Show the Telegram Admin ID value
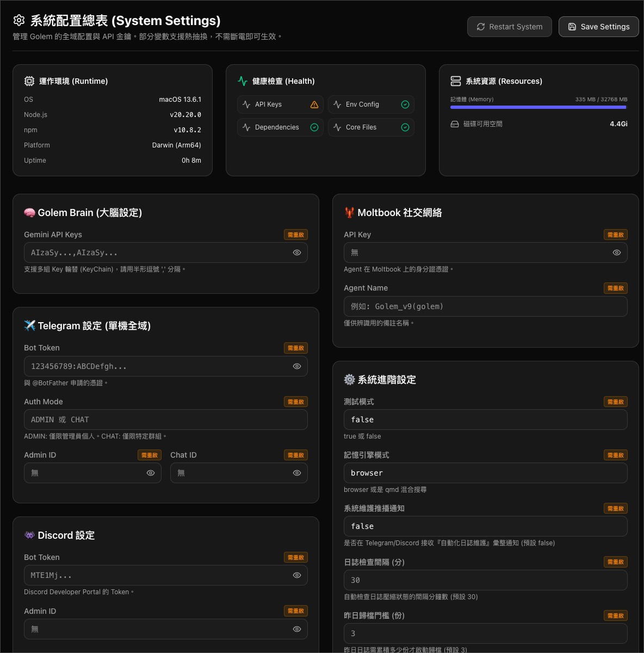The width and height of the screenshot is (644, 653). tap(151, 473)
